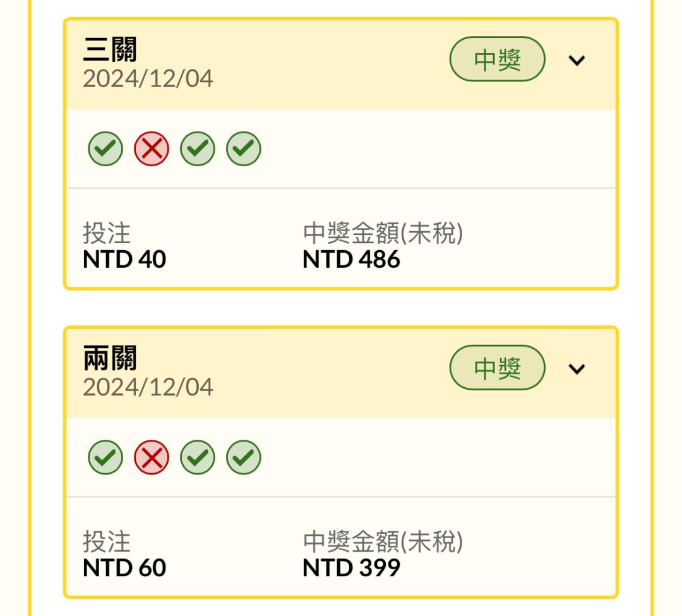Click fourth check icon in 兩關 card
682x616 pixels.
click(x=244, y=457)
